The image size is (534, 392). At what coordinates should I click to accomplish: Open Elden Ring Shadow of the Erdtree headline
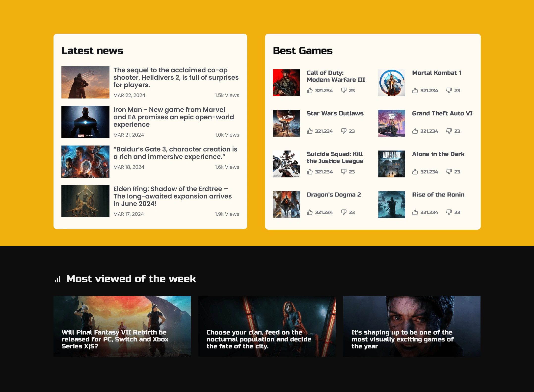(x=173, y=196)
